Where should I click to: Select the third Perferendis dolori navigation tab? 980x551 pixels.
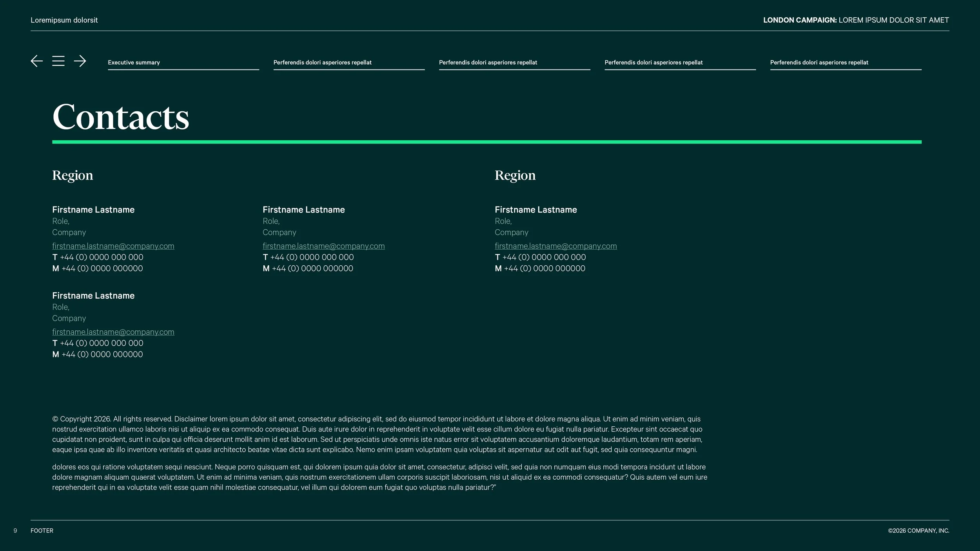tap(488, 63)
